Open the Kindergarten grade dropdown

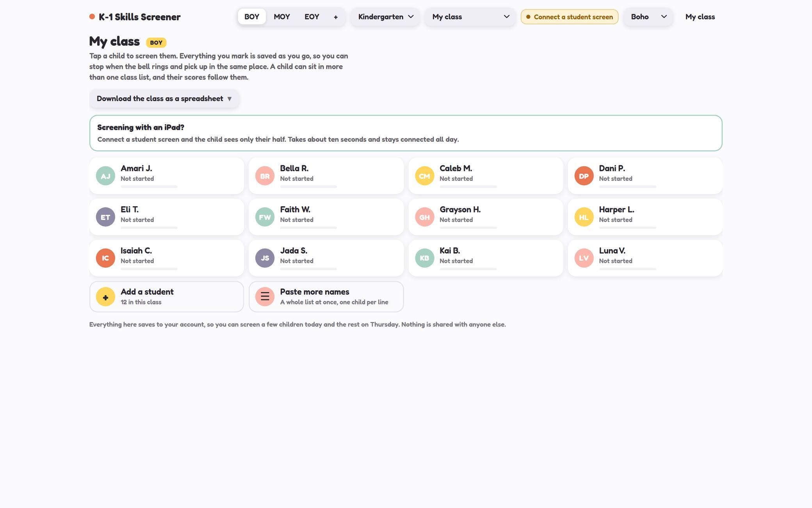point(385,17)
